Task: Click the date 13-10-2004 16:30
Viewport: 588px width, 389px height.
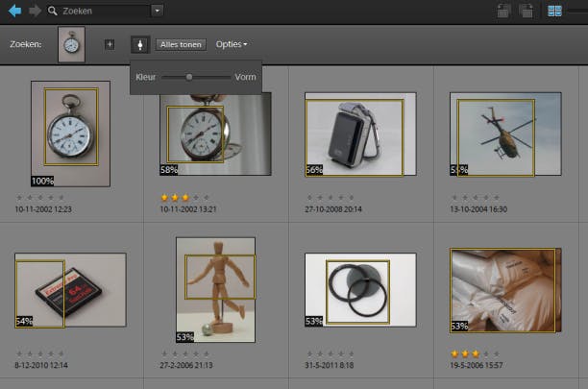Action: click(478, 209)
